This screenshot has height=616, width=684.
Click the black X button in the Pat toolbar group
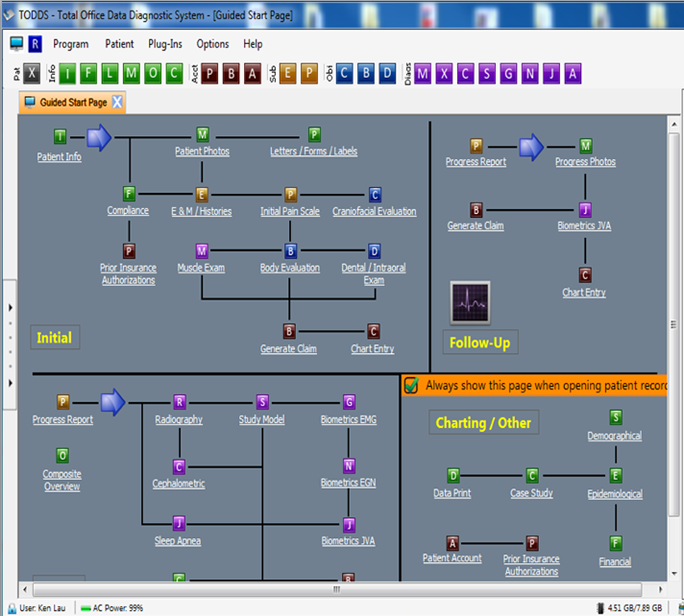(x=31, y=73)
